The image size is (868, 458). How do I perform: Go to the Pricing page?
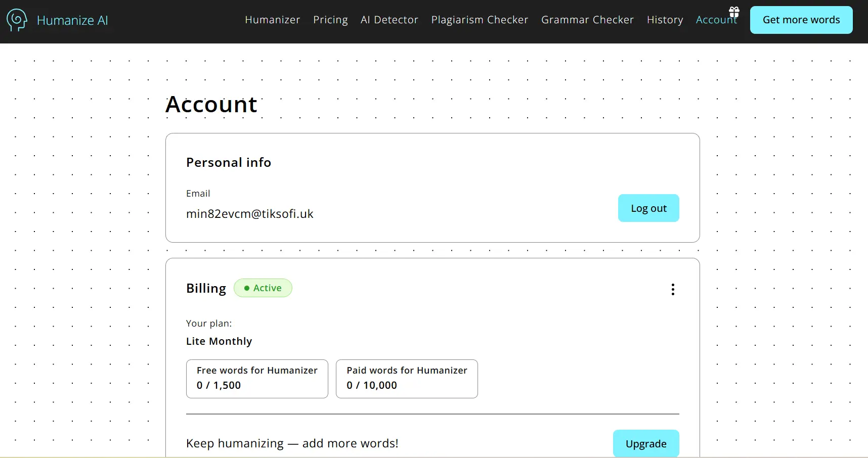330,20
